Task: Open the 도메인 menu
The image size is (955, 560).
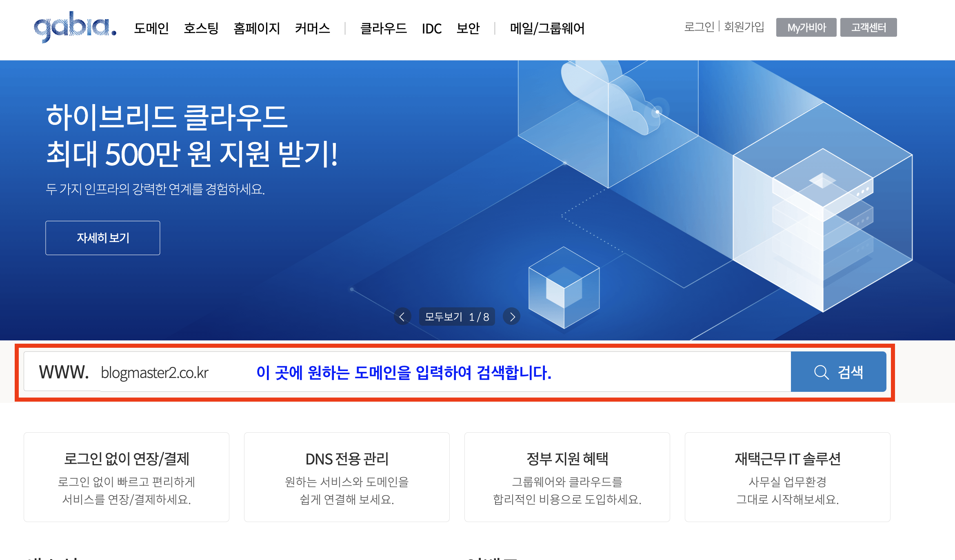Action: coord(151,28)
